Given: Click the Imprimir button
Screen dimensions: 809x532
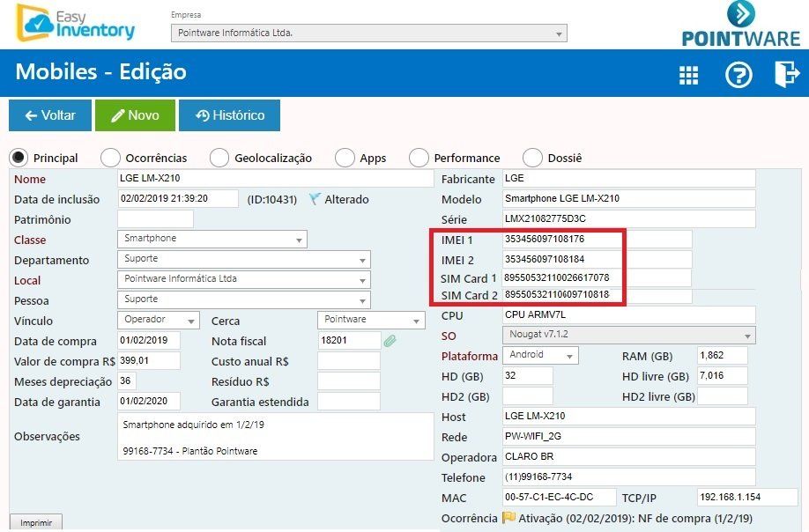Looking at the screenshot, I should pos(36,522).
